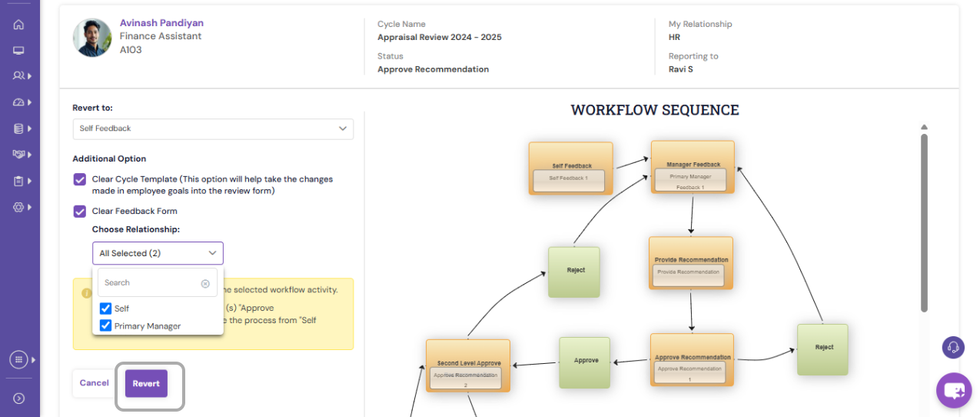Expand database sidebar submenu arrow
The width and height of the screenshot is (980, 417).
coord(29,128)
